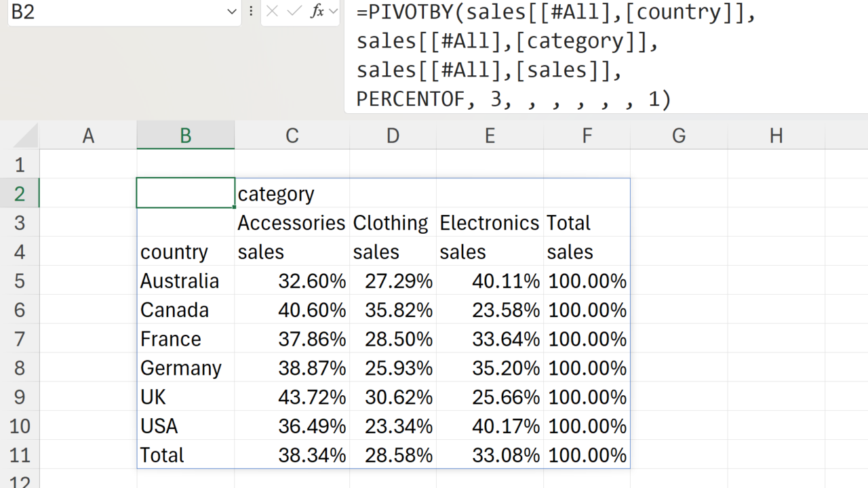Click the UK Accessories value 43.72%
The width and height of the screenshot is (868, 488).
[x=312, y=397]
